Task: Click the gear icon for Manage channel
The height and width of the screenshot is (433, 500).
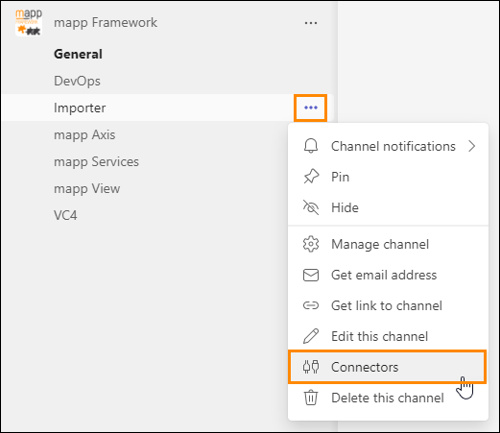Action: [311, 244]
